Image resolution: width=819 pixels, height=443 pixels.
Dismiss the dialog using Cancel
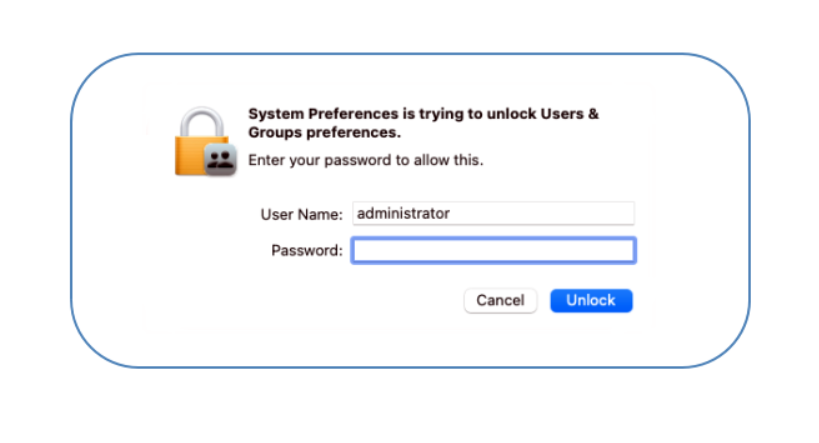click(x=500, y=300)
